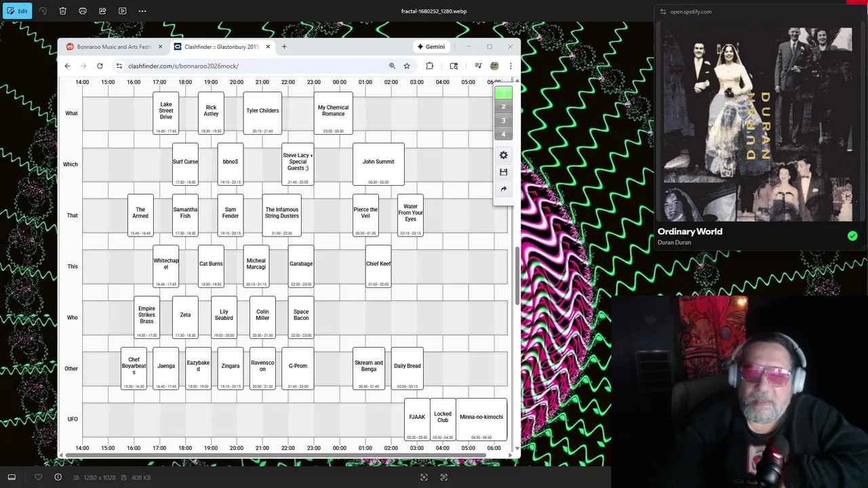Click the Daily Bread set block
This screenshot has width=868, height=488.
[408, 368]
